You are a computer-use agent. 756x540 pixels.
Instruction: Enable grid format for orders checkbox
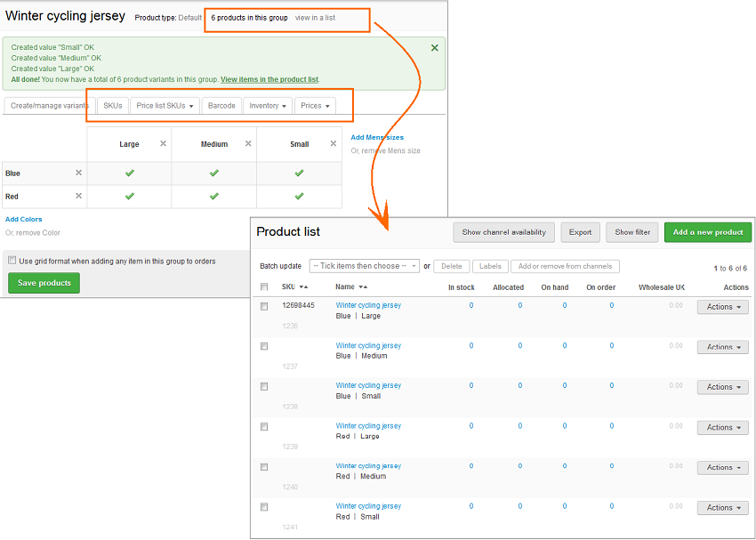12,261
